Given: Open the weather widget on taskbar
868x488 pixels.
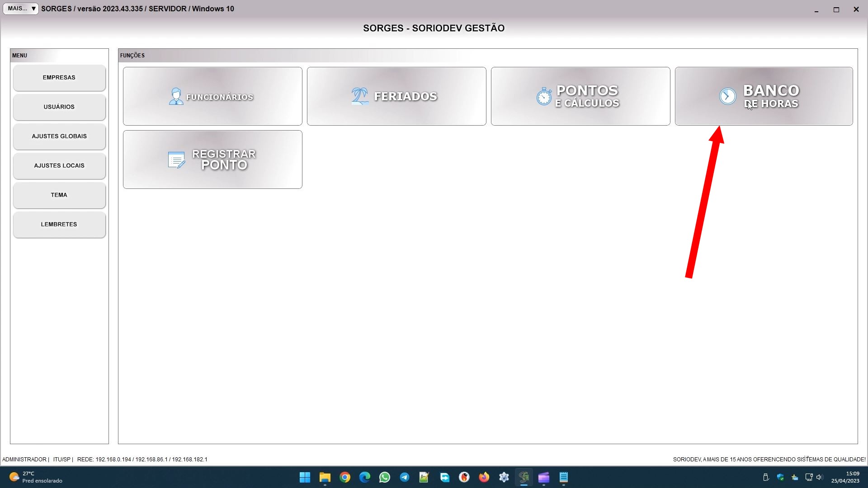Looking at the screenshot, I should click(x=35, y=477).
